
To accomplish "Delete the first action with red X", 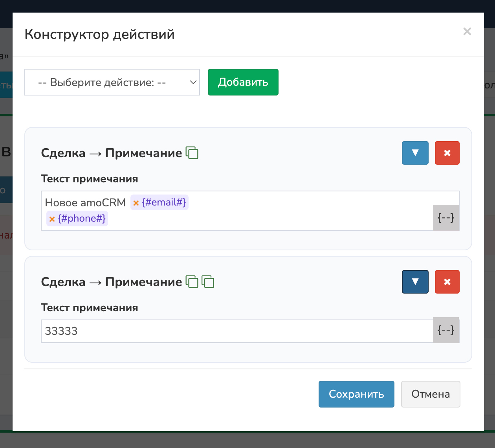I will tap(447, 153).
